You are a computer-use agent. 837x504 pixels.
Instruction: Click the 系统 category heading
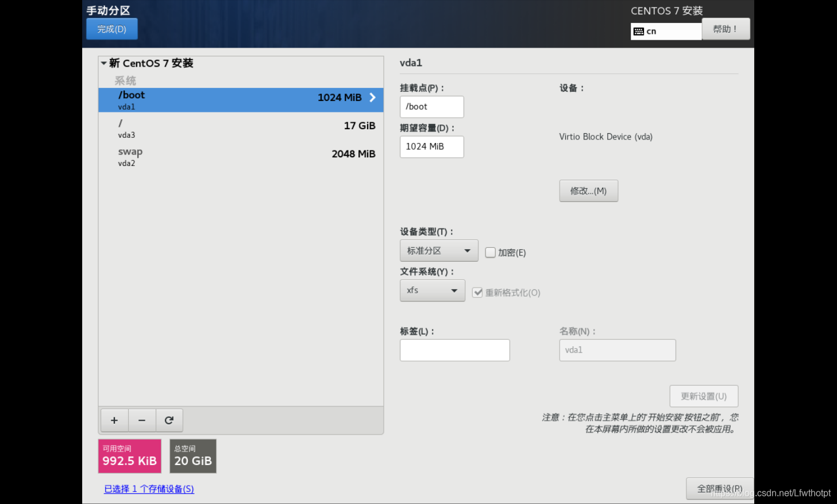(125, 81)
